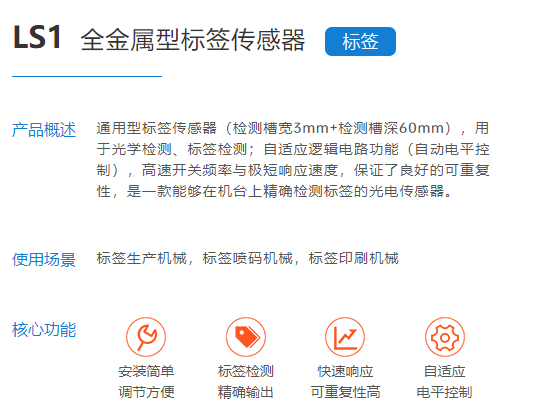
Task: Click the 调节方便 feature caption
Action: [x=146, y=392]
